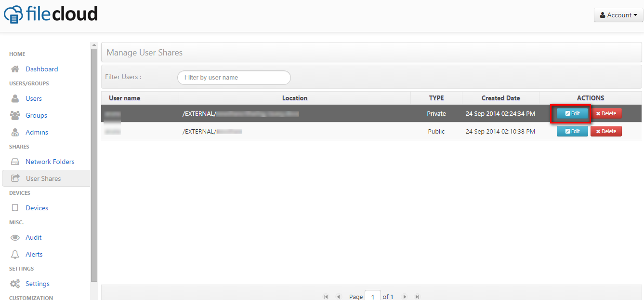The height and width of the screenshot is (300, 644).
Task: Click the Filter Users label
Action: [123, 77]
